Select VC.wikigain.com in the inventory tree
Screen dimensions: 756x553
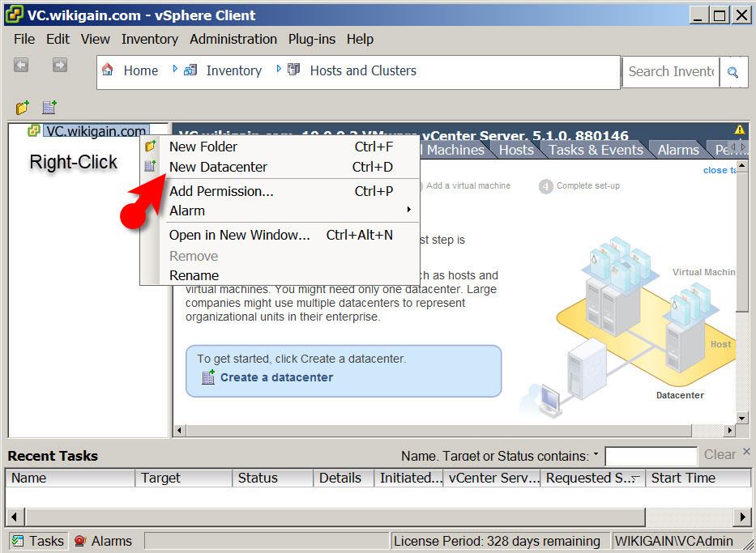[95, 131]
